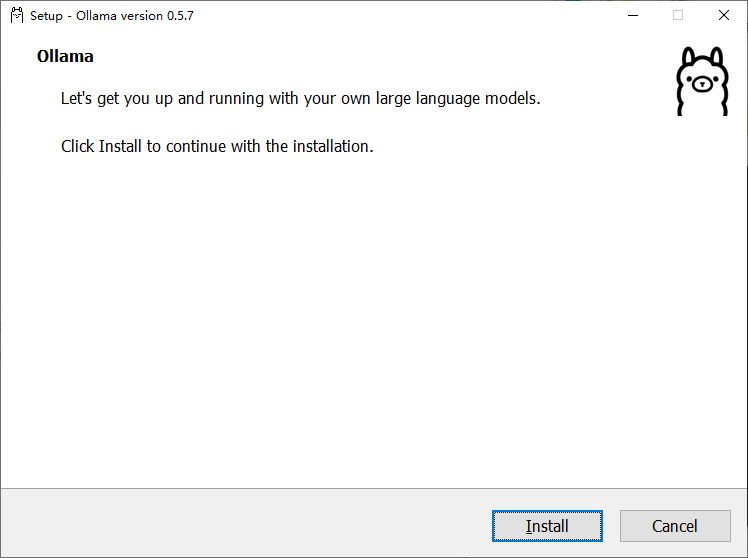Click the llama's ears at logo top
Screen dimensions: 748x558
click(702, 54)
